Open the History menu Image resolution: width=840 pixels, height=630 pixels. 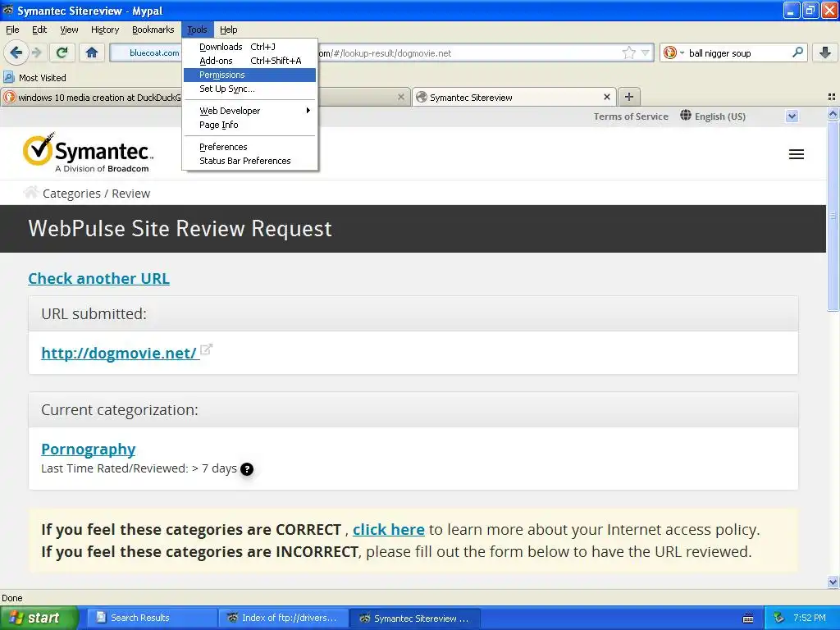click(105, 30)
